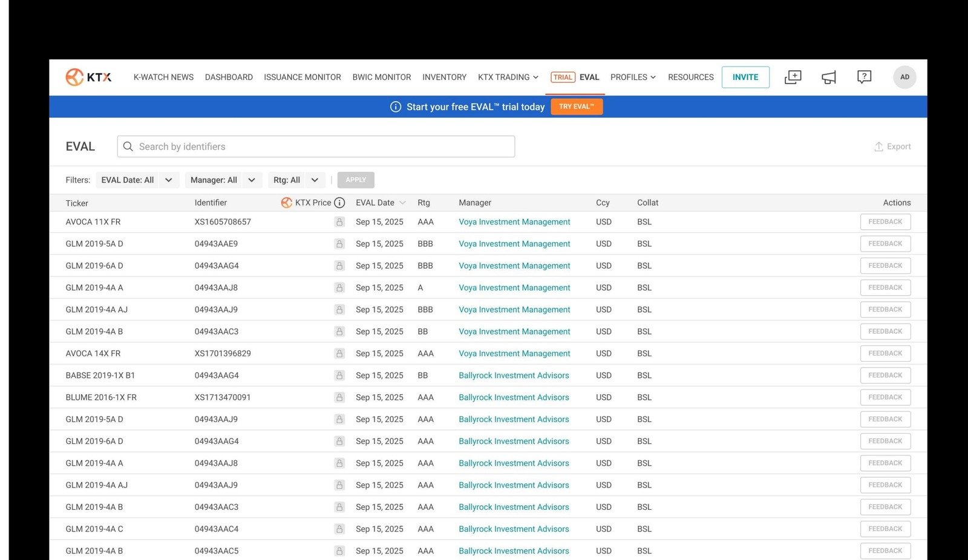
Task: Select the EVAL trial tab
Action: [575, 77]
